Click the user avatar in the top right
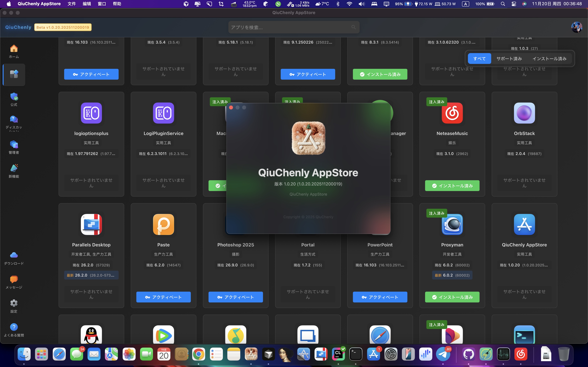588x367 pixels. click(576, 27)
